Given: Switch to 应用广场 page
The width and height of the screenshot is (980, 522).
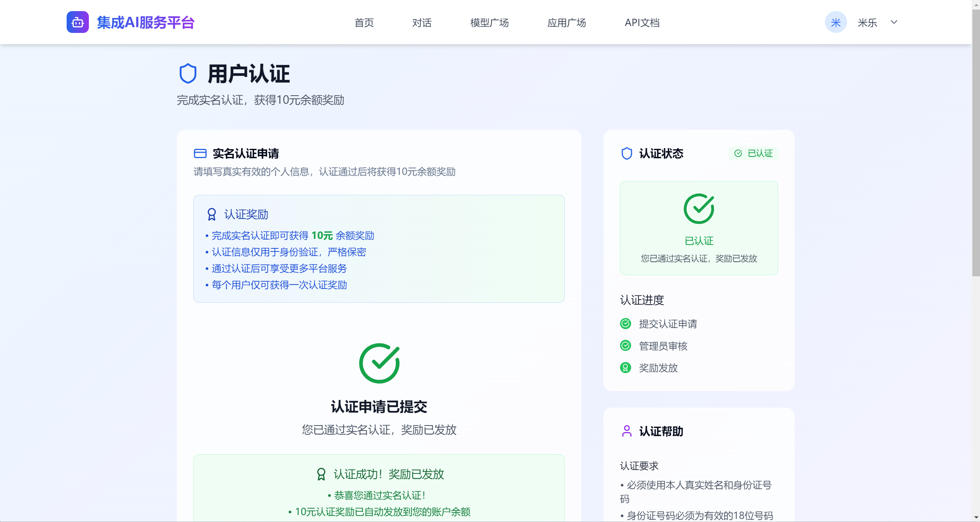Looking at the screenshot, I should [x=566, y=23].
